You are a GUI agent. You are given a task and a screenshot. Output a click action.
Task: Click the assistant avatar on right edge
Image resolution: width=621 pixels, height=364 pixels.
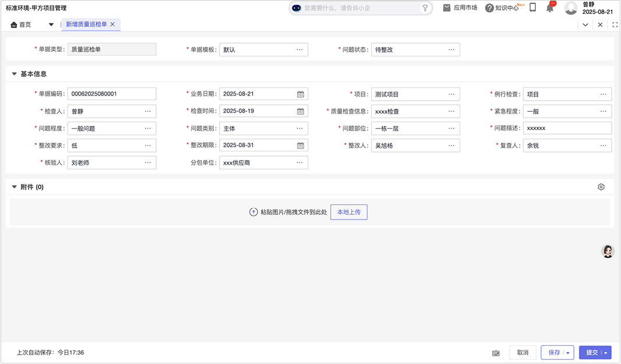(608, 251)
